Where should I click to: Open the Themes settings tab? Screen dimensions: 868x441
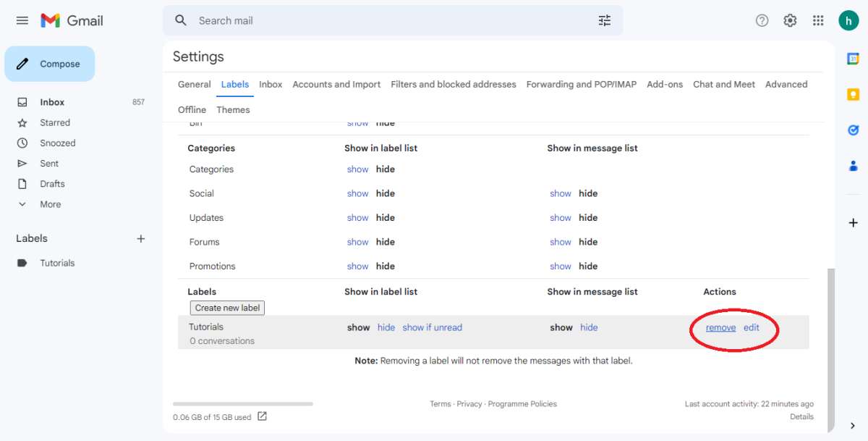click(233, 109)
